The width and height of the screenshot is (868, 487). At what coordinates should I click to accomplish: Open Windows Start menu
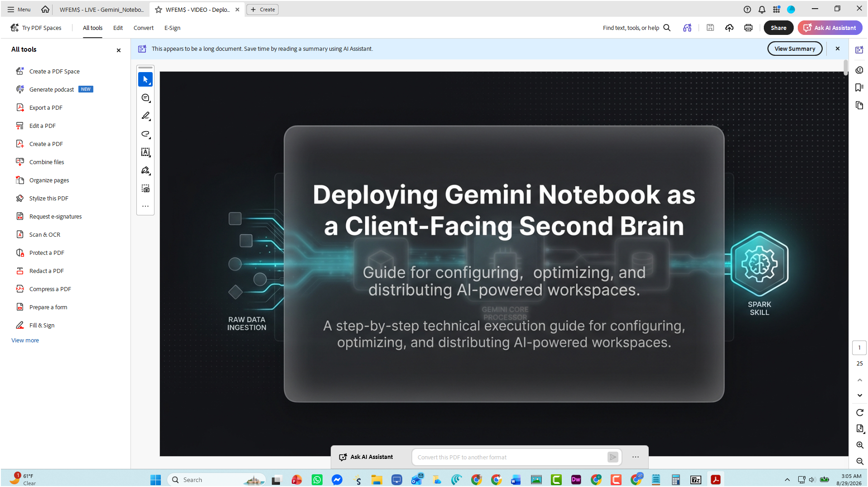point(155,480)
